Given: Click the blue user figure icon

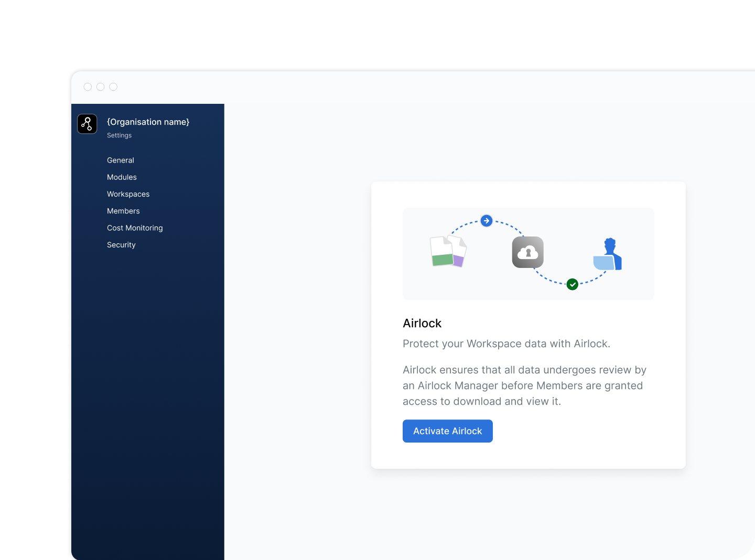Looking at the screenshot, I should click(608, 255).
